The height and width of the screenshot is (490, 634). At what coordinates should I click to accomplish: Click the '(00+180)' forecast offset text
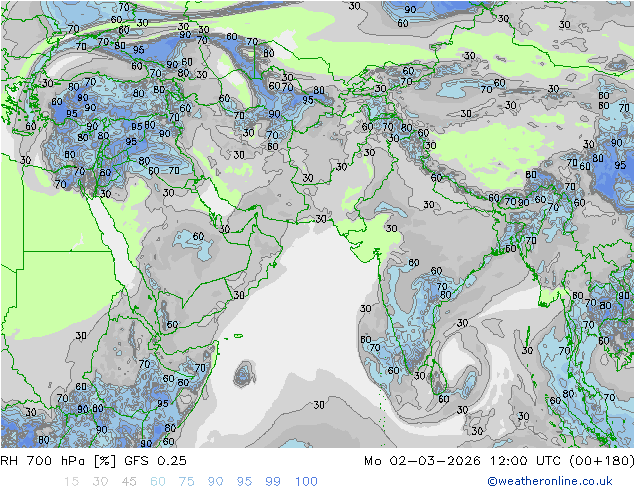(x=602, y=461)
